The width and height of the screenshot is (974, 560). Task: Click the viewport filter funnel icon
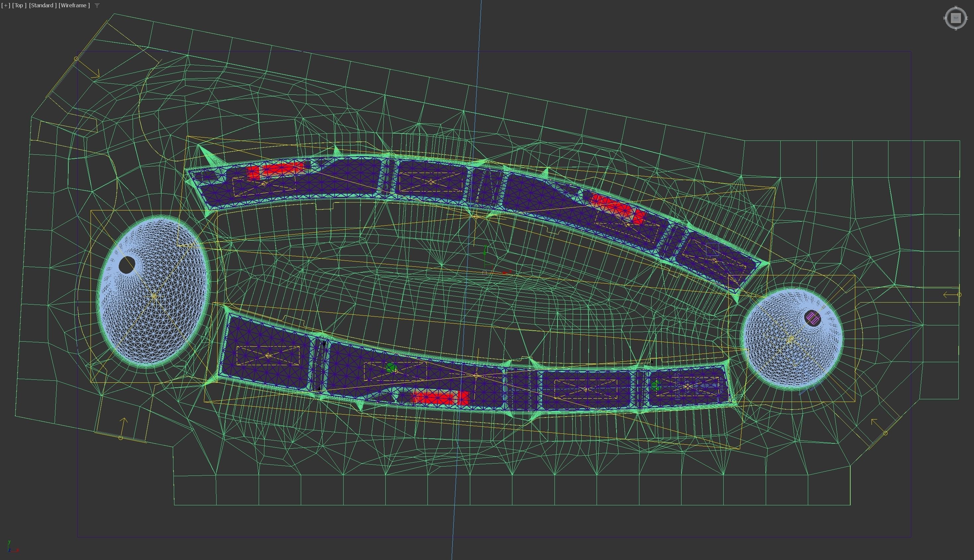[x=97, y=5]
